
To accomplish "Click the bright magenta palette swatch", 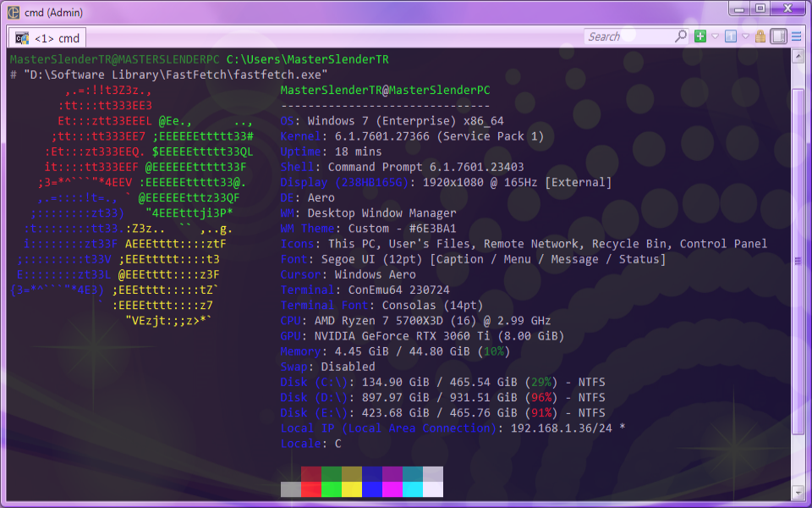I will click(x=392, y=490).
